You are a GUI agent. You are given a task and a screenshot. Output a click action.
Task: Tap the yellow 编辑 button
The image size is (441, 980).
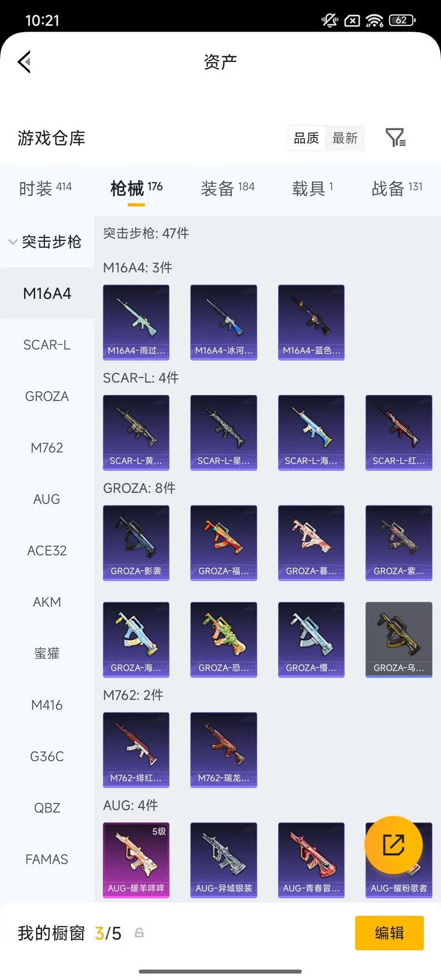point(389,933)
